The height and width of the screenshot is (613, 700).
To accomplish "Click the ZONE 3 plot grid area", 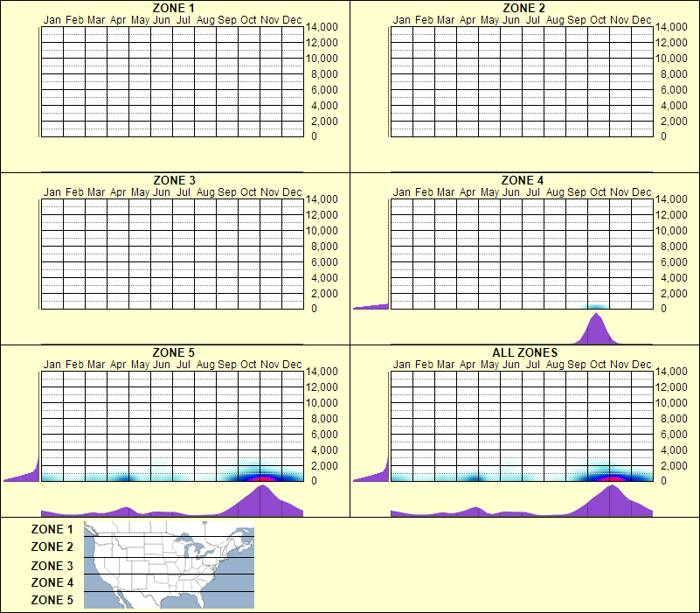I will 170,254.
